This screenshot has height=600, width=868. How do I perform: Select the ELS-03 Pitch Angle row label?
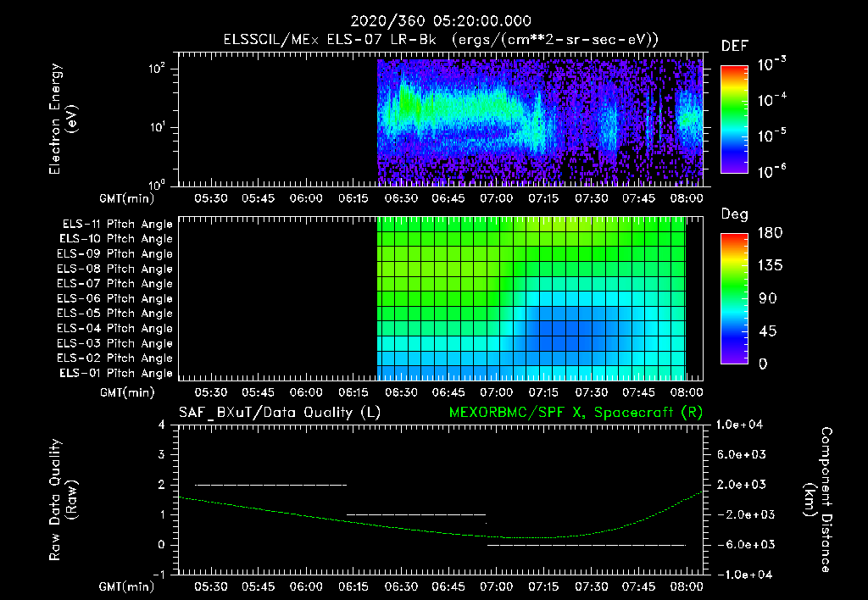(x=115, y=344)
